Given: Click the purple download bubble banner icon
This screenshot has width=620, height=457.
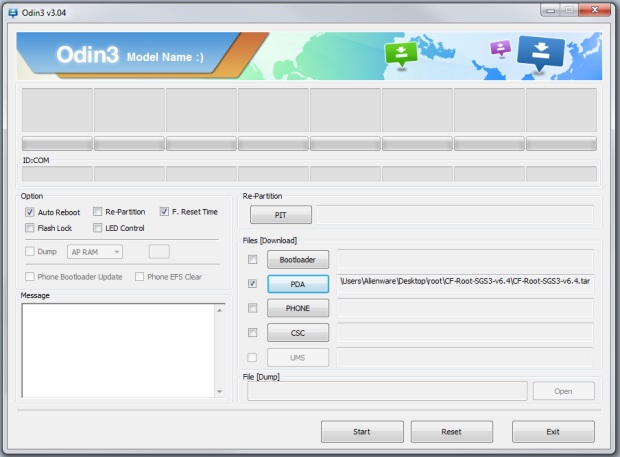Looking at the screenshot, I should coord(500,49).
